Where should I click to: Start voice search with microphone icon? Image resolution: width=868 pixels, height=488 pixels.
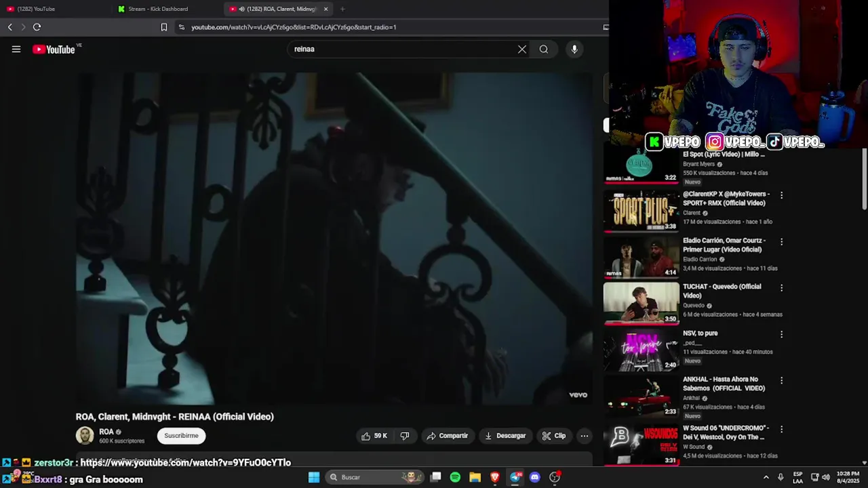coord(574,49)
